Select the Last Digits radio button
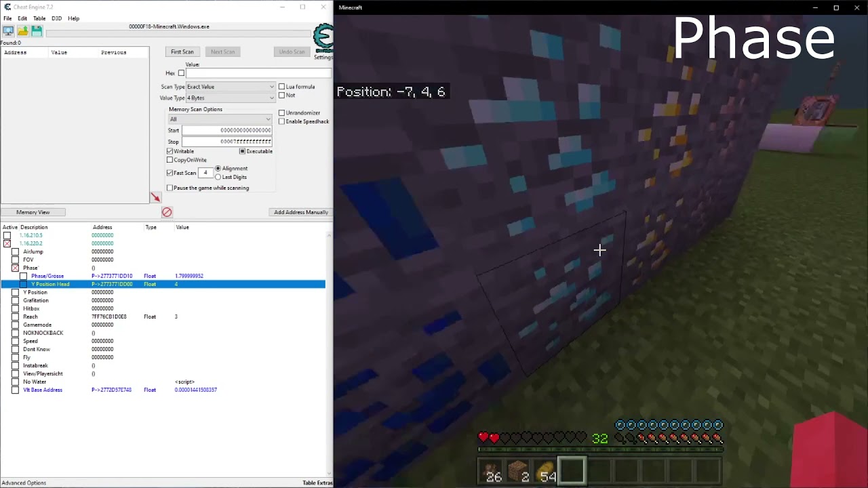Image resolution: width=868 pixels, height=488 pixels. click(218, 177)
